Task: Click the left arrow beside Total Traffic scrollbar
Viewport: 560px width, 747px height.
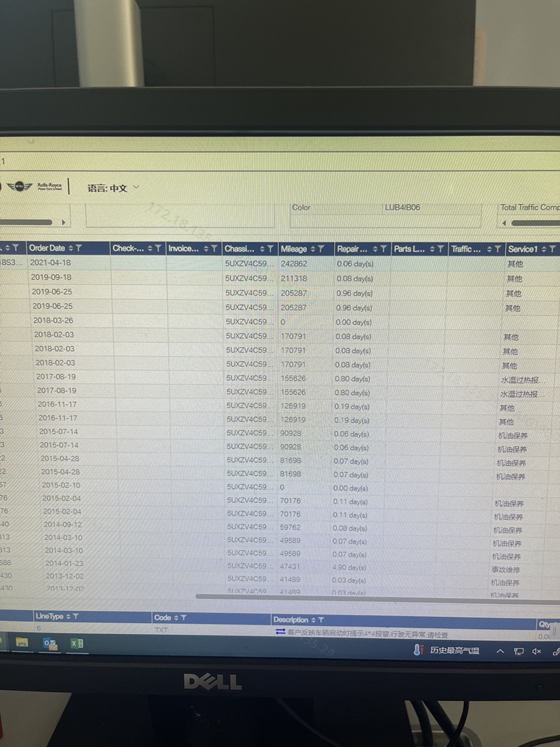Action: 504,223
